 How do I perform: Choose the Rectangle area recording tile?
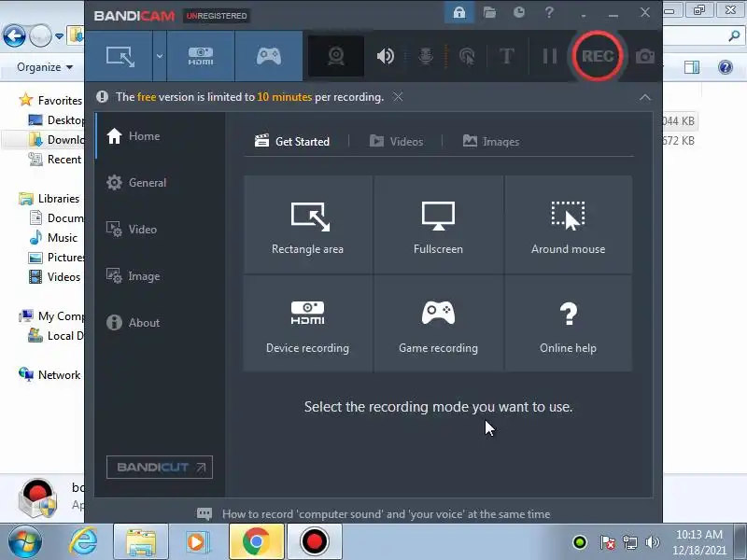[x=308, y=224]
